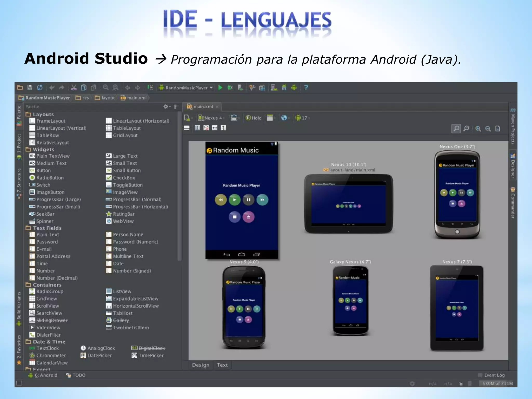The width and height of the screenshot is (532, 399).
Task: Select the Nexus 7 device preview
Action: pyautogui.click(x=457, y=308)
